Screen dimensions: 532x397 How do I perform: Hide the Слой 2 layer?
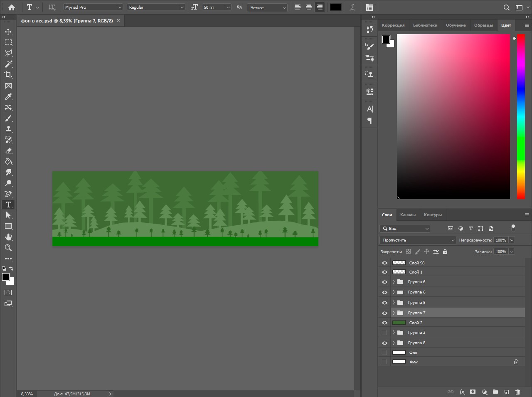point(384,323)
